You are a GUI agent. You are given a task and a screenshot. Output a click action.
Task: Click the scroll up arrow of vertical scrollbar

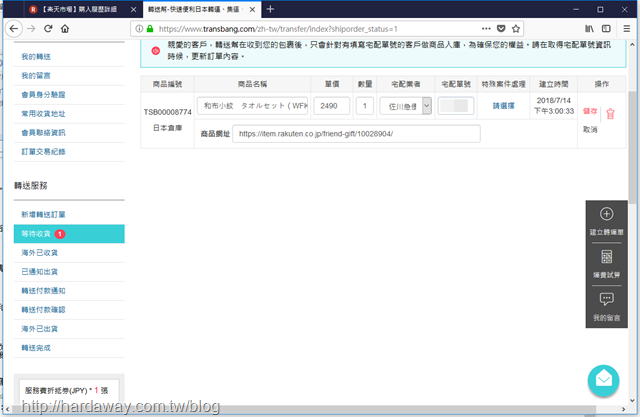click(x=632, y=44)
